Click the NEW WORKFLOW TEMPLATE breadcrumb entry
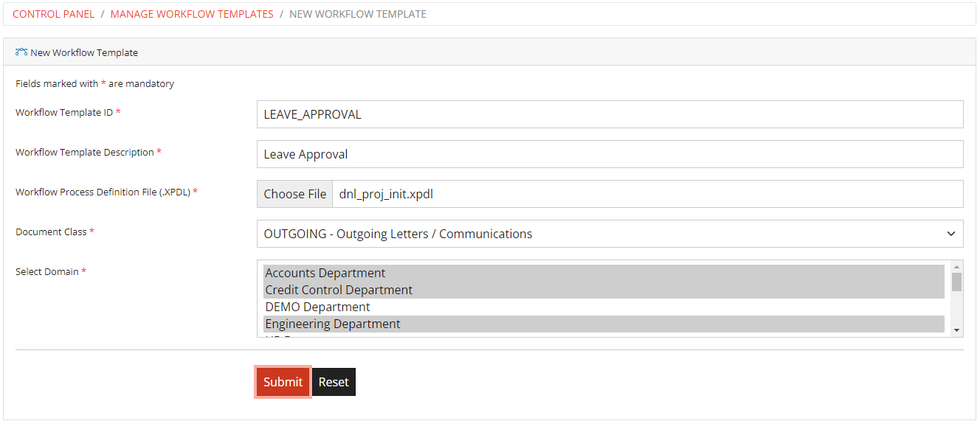Screen dimensions: 980x435 357,13
